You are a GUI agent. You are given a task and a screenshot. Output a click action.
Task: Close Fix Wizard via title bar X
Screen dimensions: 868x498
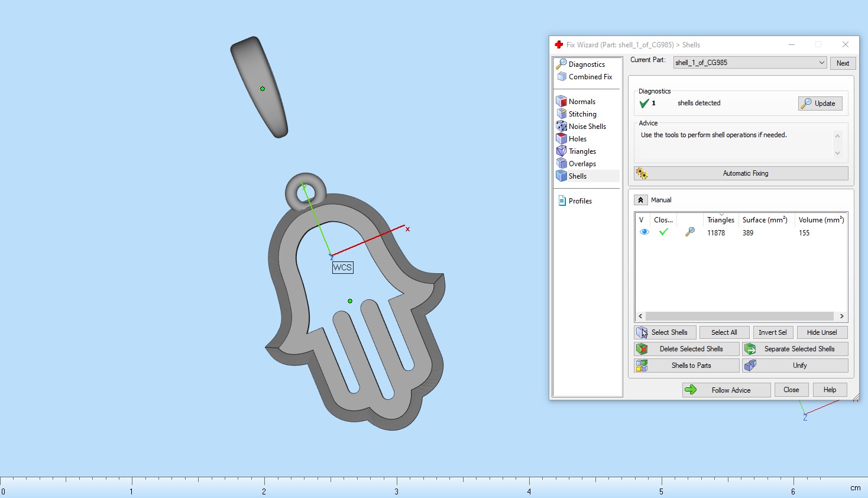(x=846, y=45)
